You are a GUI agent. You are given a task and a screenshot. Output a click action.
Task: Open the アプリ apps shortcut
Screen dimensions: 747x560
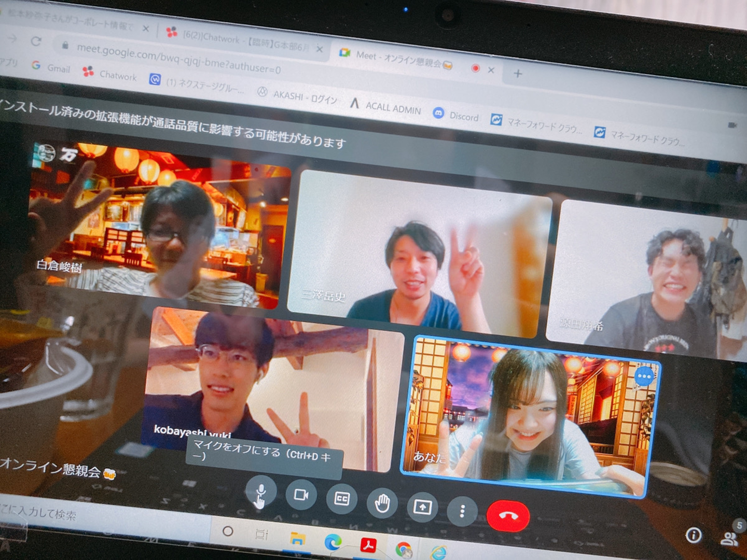(x=9, y=62)
